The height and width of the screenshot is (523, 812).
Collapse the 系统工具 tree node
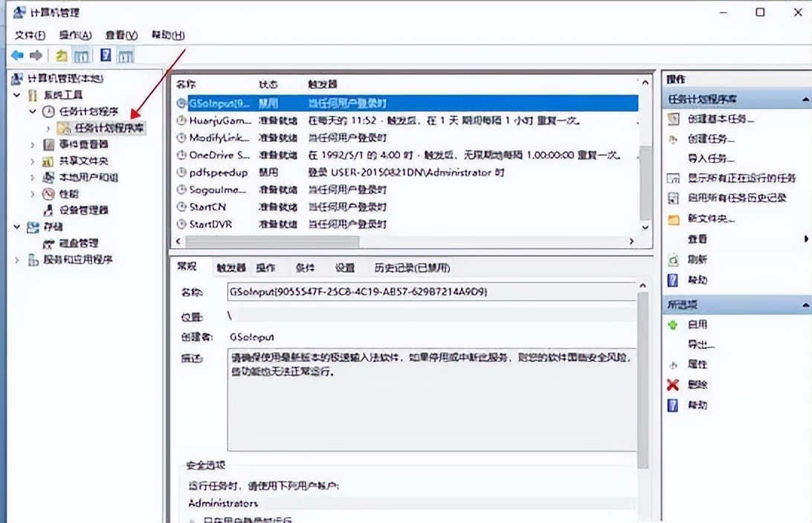click(x=18, y=94)
